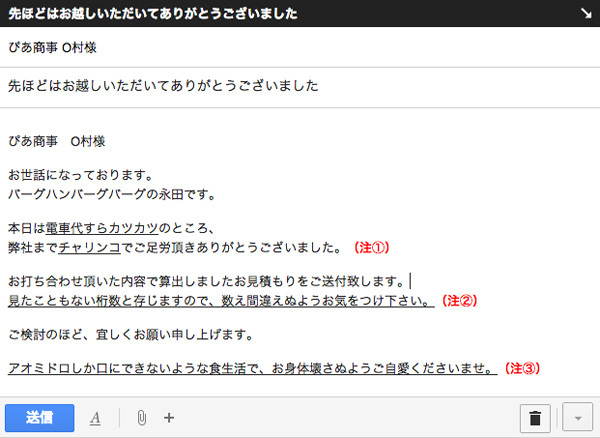The width and height of the screenshot is (600, 438).
Task: Click the red annotation (注②)
Action: tap(462, 300)
